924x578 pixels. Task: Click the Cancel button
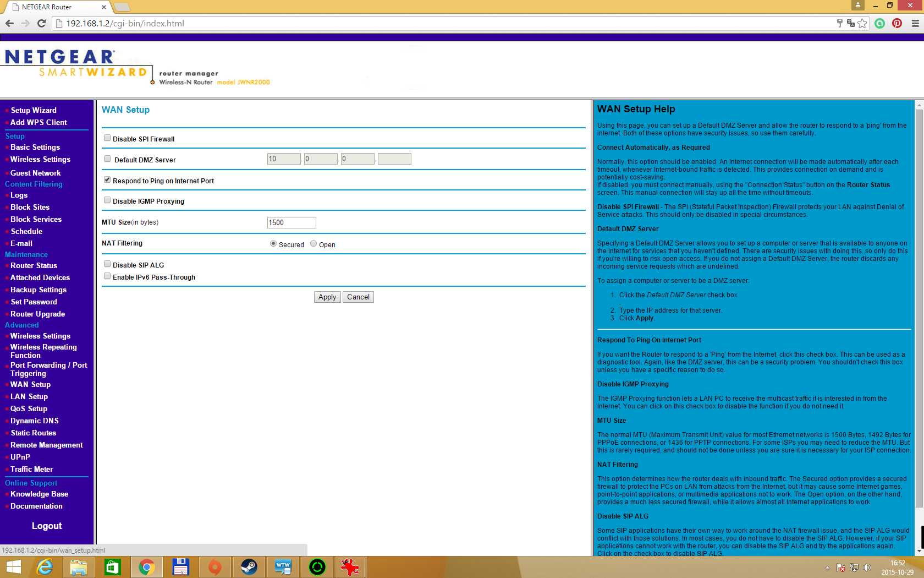tap(358, 297)
